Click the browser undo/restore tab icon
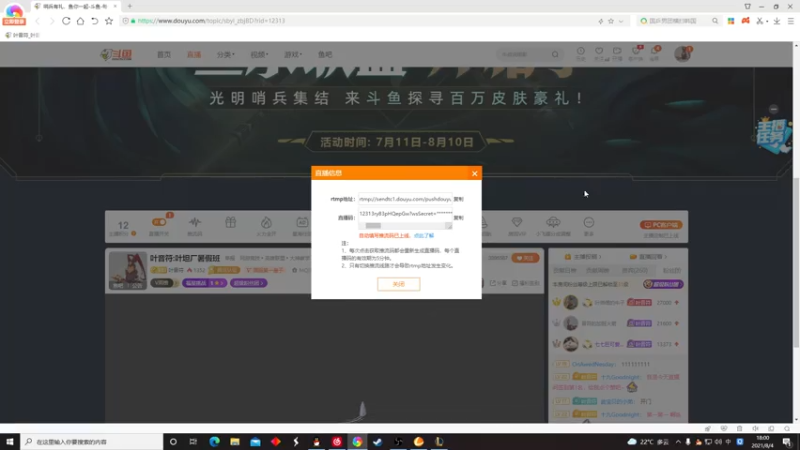The width and height of the screenshot is (800, 450). (x=94, y=21)
